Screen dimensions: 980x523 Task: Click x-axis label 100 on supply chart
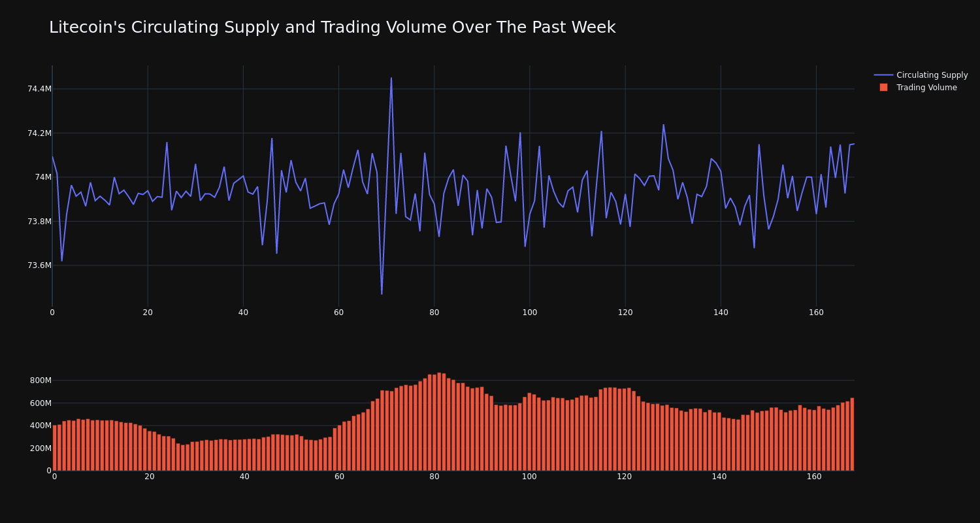530,312
